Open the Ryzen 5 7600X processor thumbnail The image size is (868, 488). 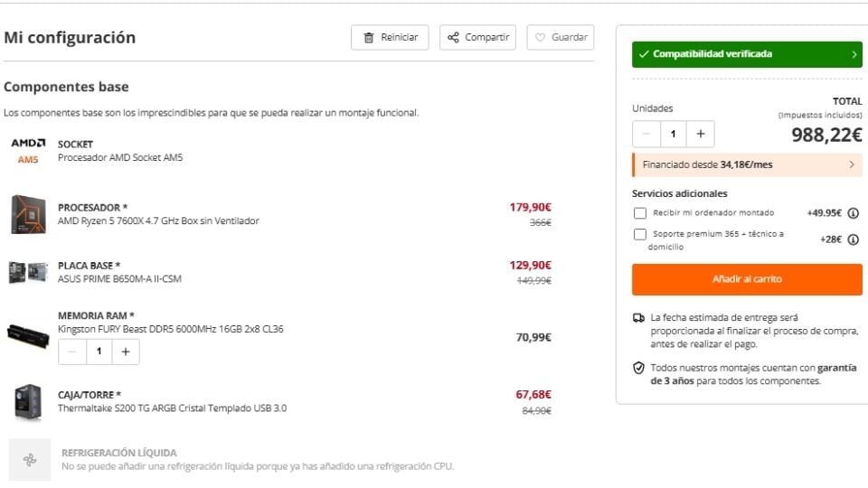click(x=28, y=214)
